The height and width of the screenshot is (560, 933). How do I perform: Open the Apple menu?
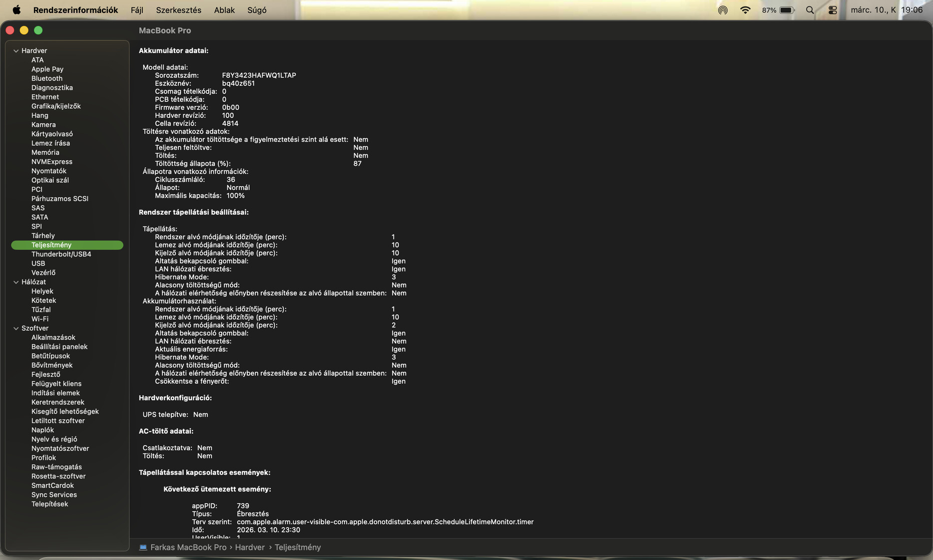pos(16,10)
